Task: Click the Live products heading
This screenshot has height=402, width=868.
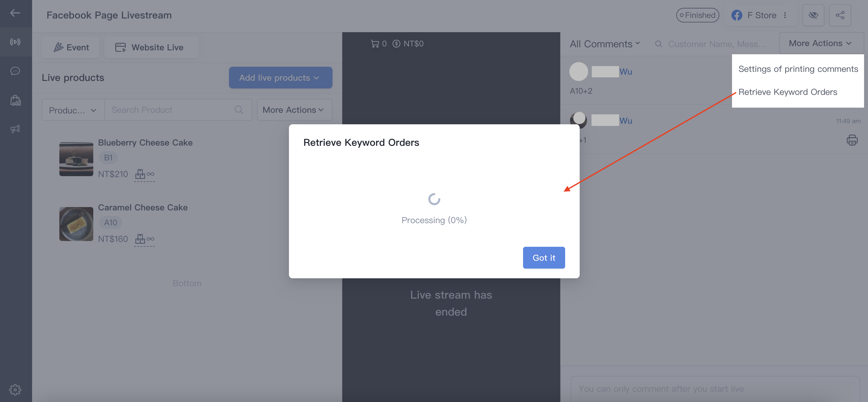Action: pyautogui.click(x=73, y=78)
